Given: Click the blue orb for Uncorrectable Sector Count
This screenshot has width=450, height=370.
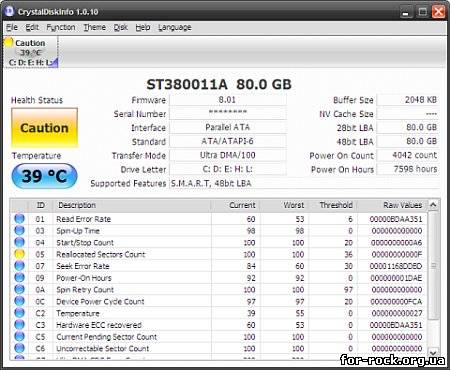Looking at the screenshot, I should coord(20,348).
